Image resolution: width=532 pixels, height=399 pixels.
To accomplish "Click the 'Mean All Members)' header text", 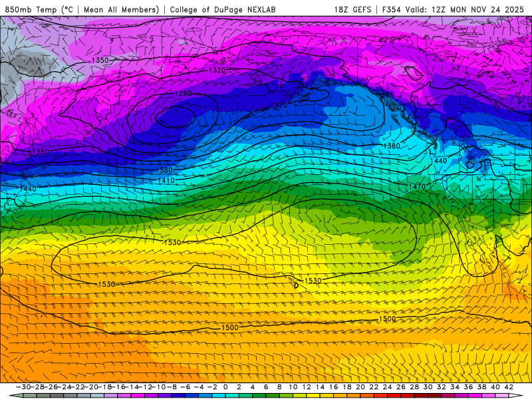I will (x=121, y=9).
